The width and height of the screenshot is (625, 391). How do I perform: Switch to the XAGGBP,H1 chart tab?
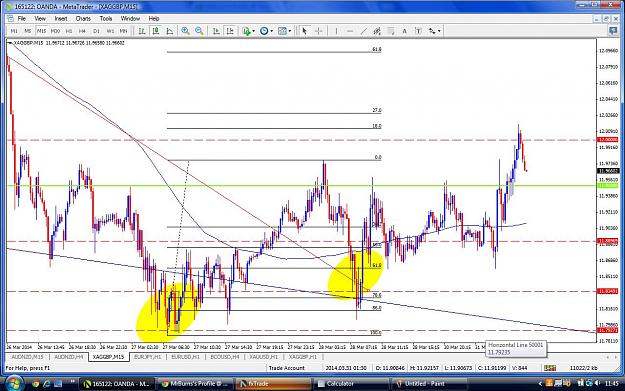303,357
